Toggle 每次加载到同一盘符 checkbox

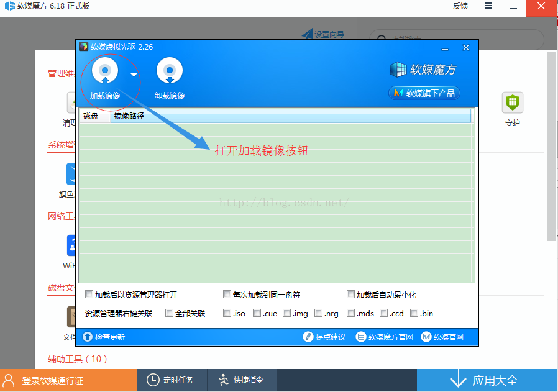click(x=227, y=294)
